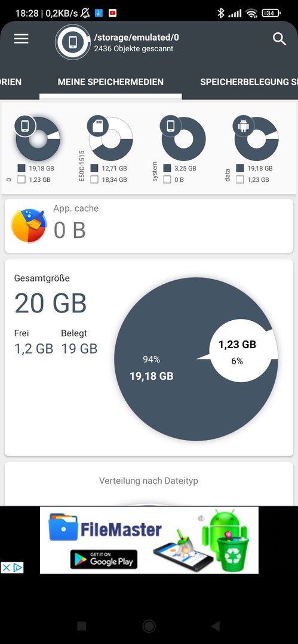Image resolution: width=298 pixels, height=644 pixels.
Task: Select the system partition donut chart
Action: point(183,138)
